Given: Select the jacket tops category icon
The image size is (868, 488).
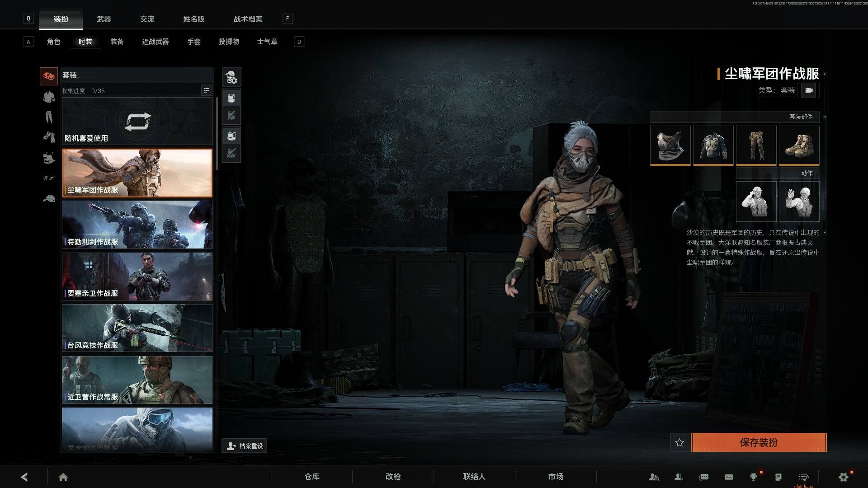Looking at the screenshot, I should pyautogui.click(x=49, y=97).
